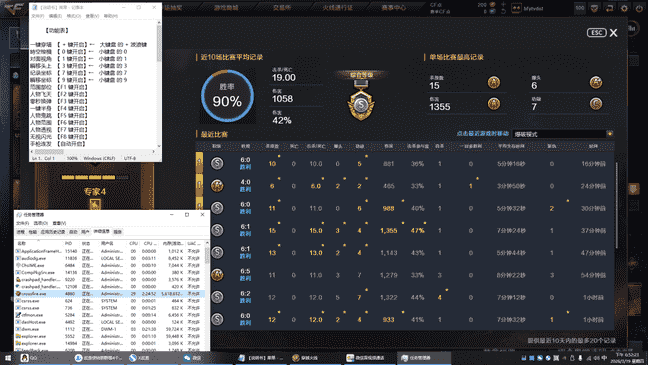
Task: Click the rank icon in the 16分钟前 match row
Action: click(217, 163)
